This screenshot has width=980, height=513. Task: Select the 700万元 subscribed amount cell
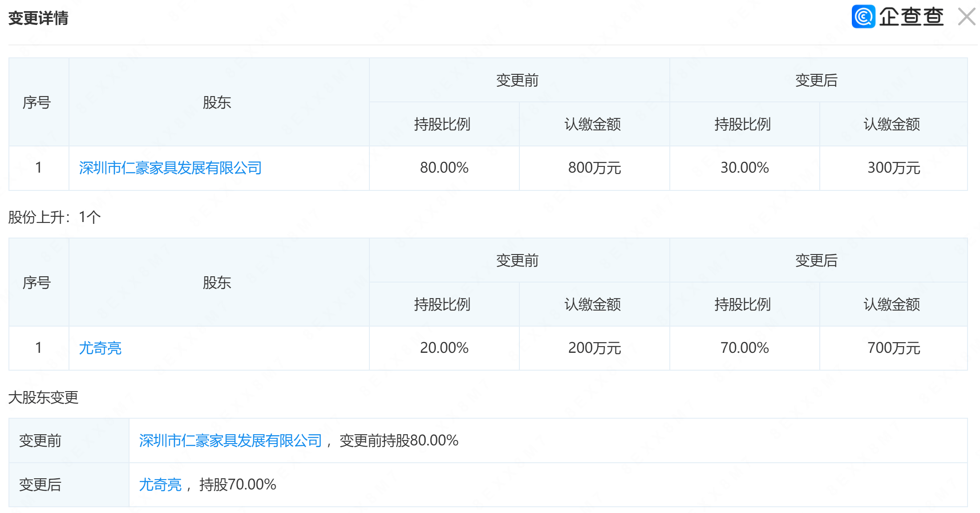coord(894,348)
